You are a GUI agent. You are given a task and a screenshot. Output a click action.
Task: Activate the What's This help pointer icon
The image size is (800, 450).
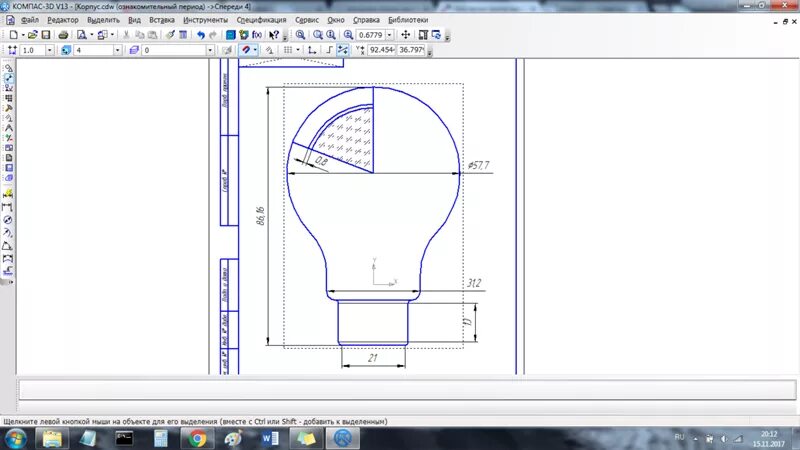tap(274, 35)
